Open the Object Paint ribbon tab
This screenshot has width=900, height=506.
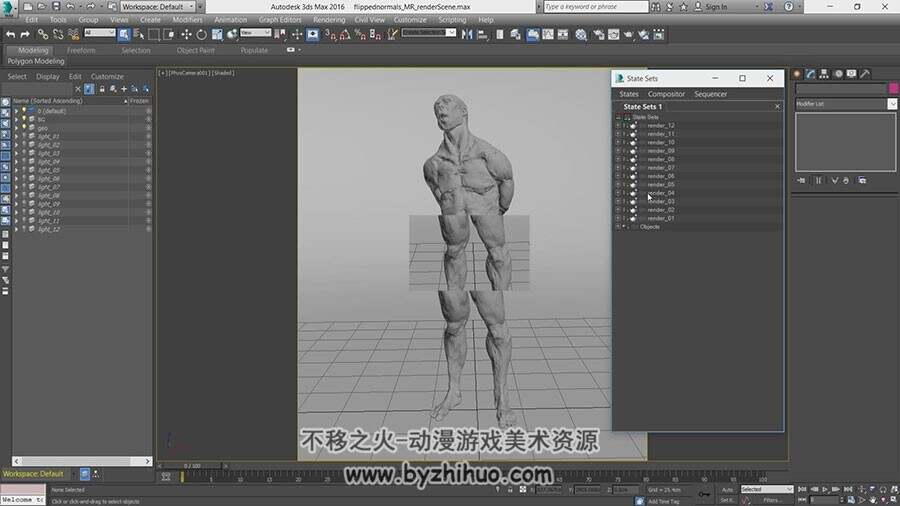coord(195,50)
